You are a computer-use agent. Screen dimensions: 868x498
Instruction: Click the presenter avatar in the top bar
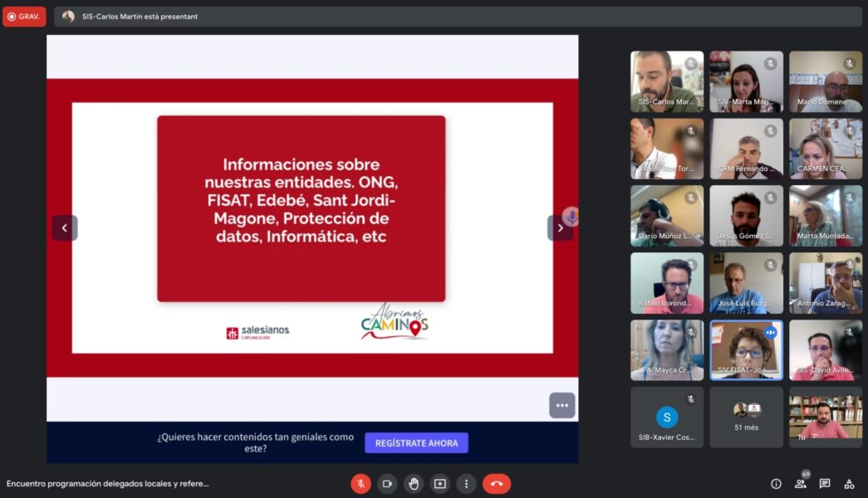(x=68, y=17)
